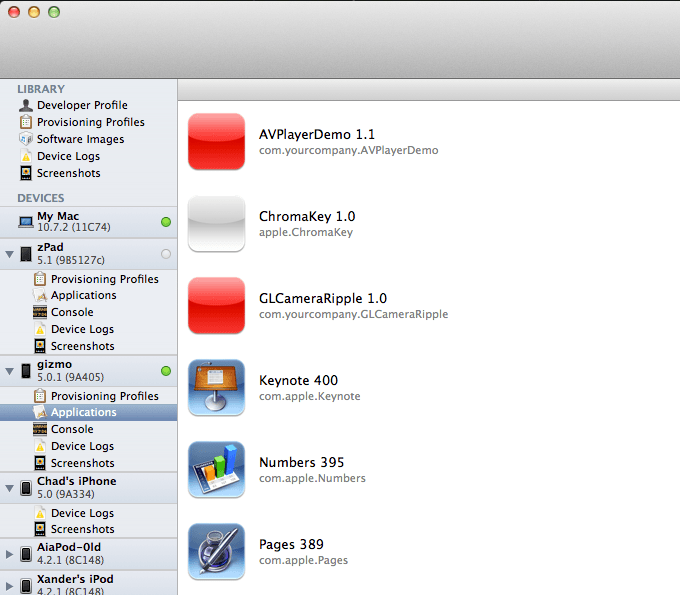Image resolution: width=680 pixels, height=595 pixels.
Task: Click Chad's iPhone Device Logs icon
Action: (40, 513)
